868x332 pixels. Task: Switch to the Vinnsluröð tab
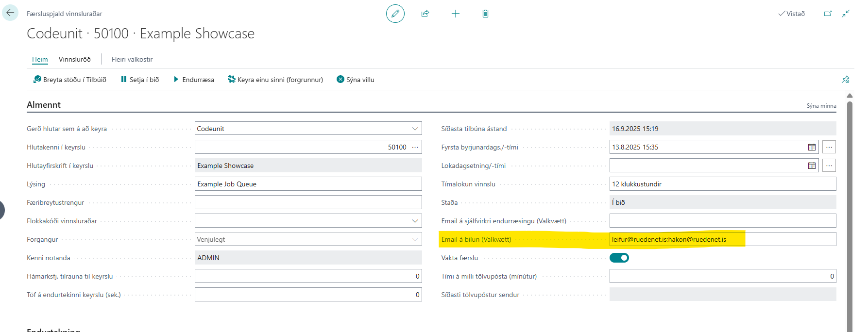pos(74,59)
